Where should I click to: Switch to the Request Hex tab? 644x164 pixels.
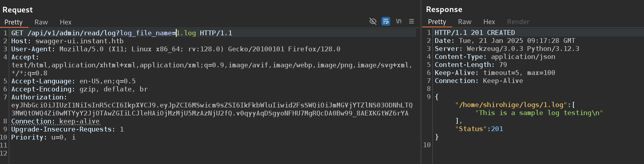tap(65, 22)
